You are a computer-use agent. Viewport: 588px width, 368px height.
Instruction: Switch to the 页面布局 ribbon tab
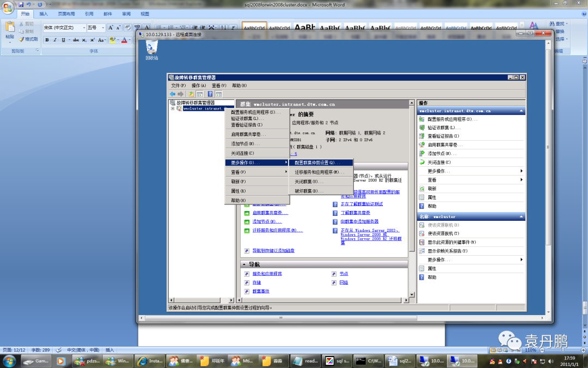[66, 14]
